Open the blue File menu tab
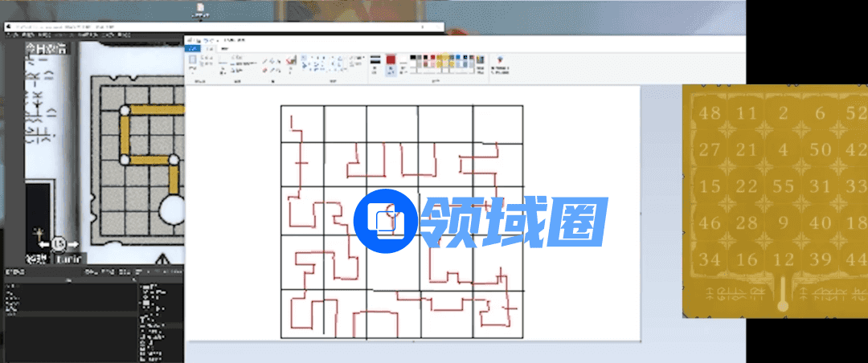Screen dimensions: 868x363 [x=193, y=48]
